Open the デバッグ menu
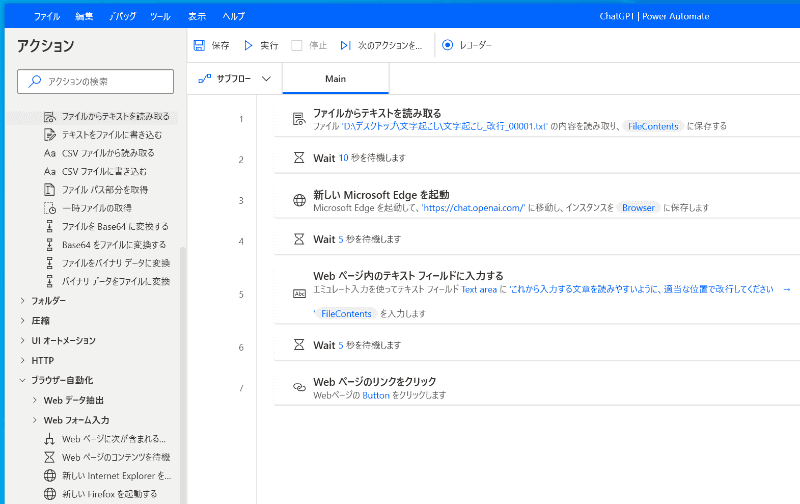 (122, 16)
